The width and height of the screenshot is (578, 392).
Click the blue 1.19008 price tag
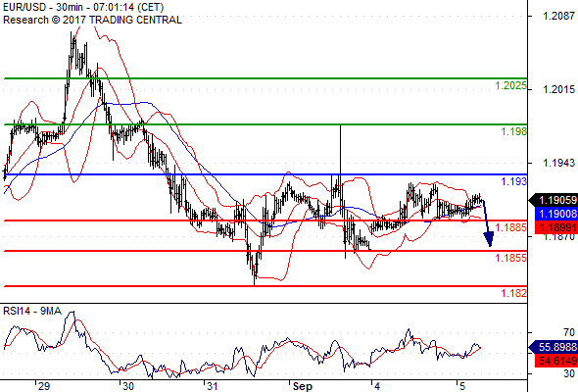pos(556,214)
